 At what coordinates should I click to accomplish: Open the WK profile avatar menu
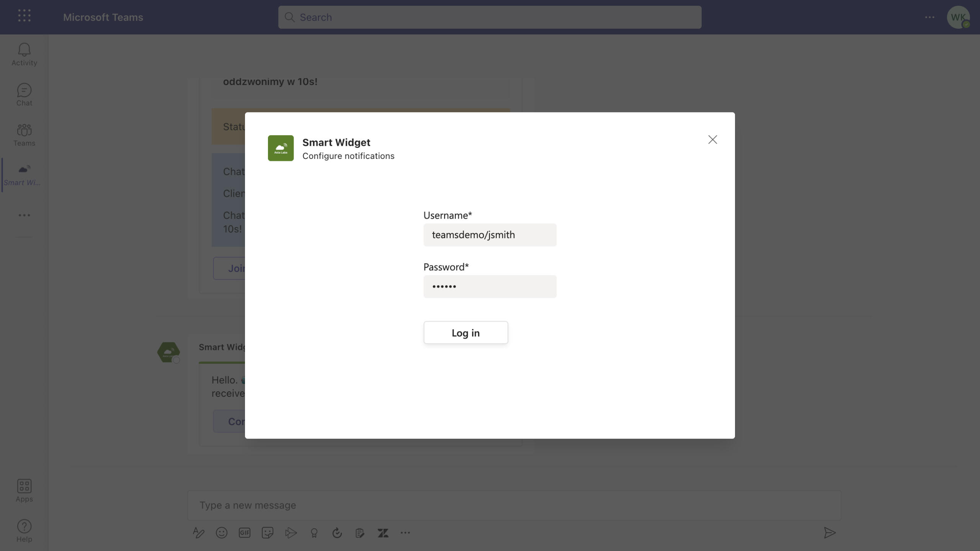point(958,17)
